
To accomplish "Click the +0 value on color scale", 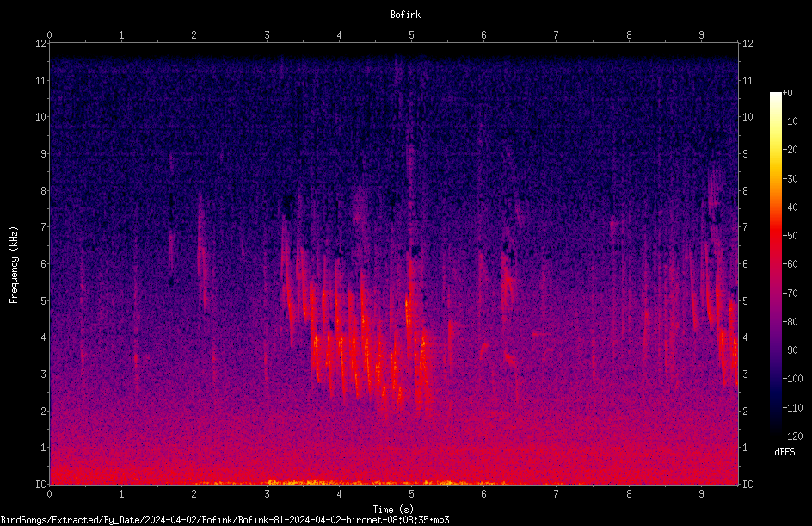I will (787, 93).
